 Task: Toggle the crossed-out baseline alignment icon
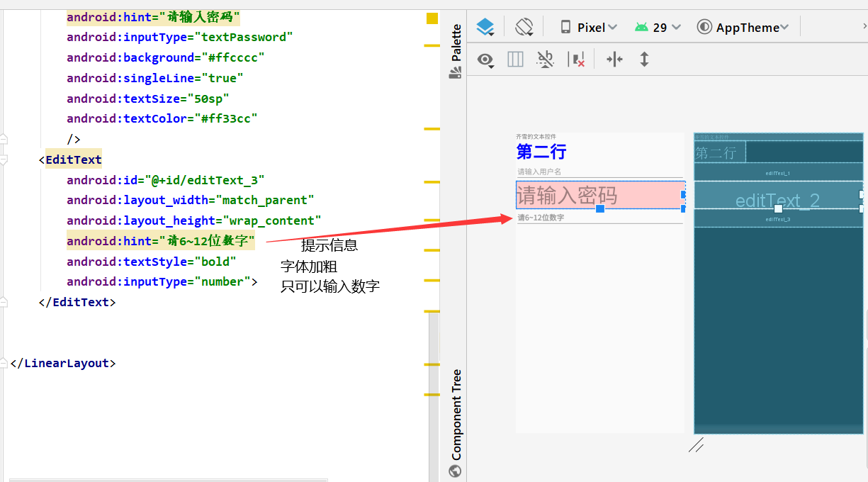pyautogui.click(x=545, y=59)
